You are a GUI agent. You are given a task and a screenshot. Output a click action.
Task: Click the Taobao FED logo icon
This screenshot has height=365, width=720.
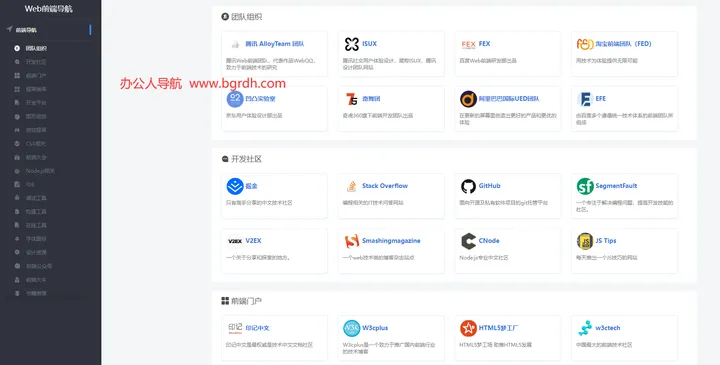pyautogui.click(x=585, y=44)
